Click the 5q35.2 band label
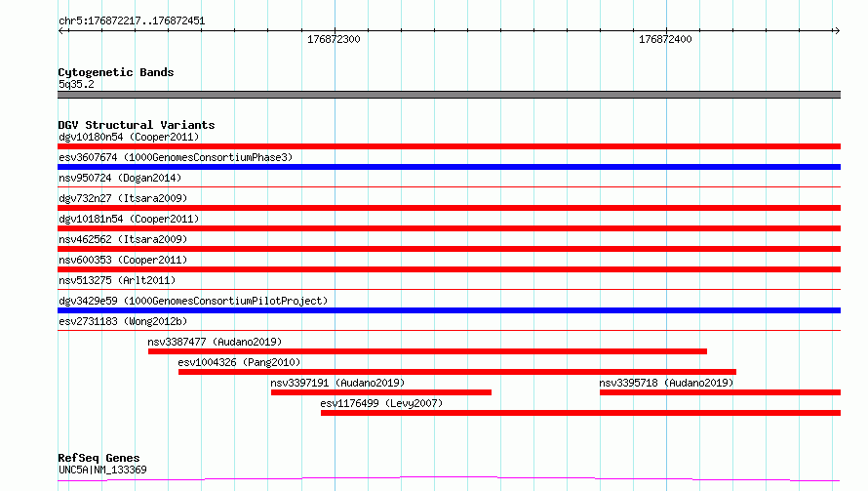Viewport: 868px width, 491px height. point(76,84)
